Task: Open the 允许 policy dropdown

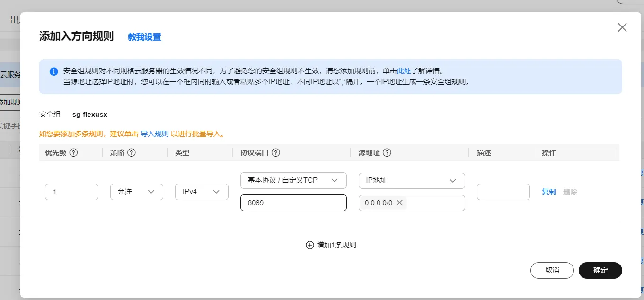Action: pyautogui.click(x=136, y=192)
